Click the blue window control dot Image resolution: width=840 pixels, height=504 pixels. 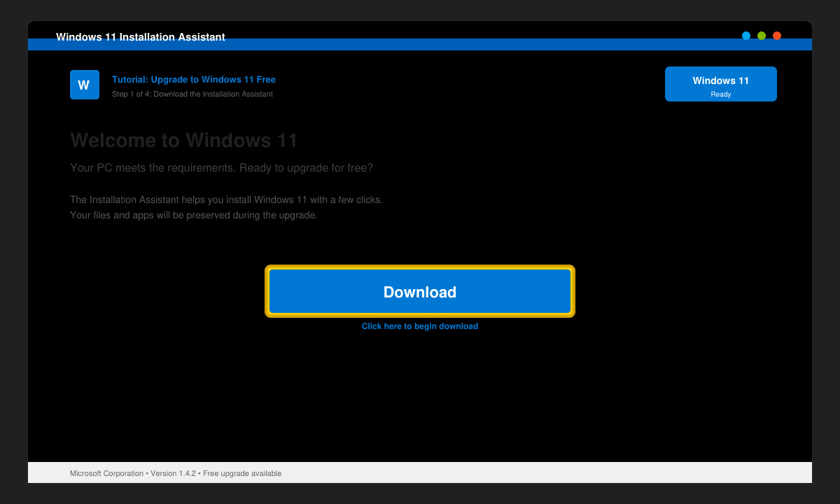point(746,36)
